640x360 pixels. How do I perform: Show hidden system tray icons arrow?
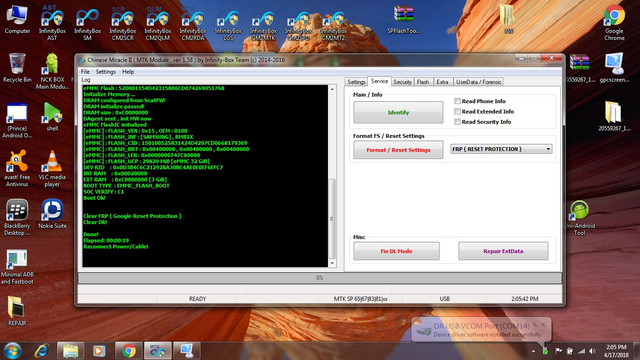click(x=533, y=351)
